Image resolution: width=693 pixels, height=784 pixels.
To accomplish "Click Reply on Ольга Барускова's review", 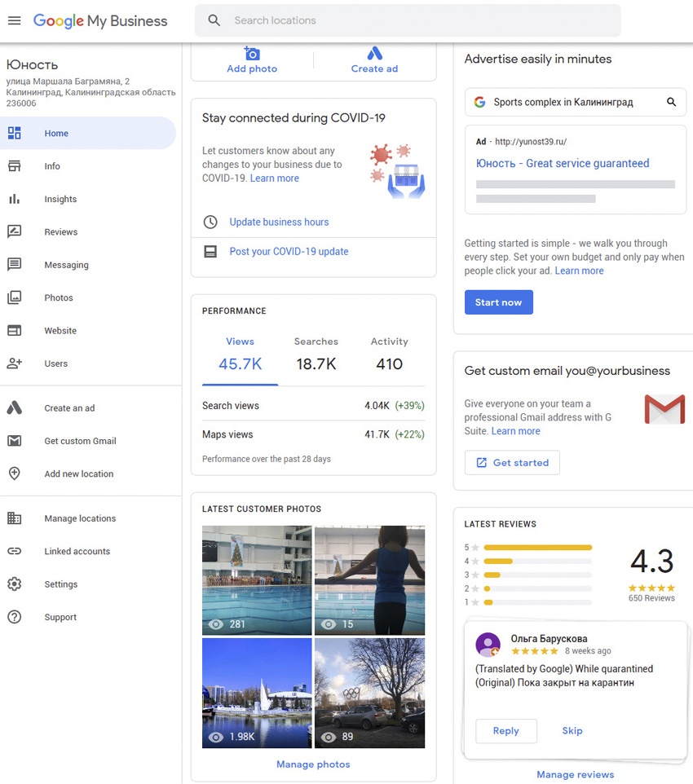I will tap(505, 731).
